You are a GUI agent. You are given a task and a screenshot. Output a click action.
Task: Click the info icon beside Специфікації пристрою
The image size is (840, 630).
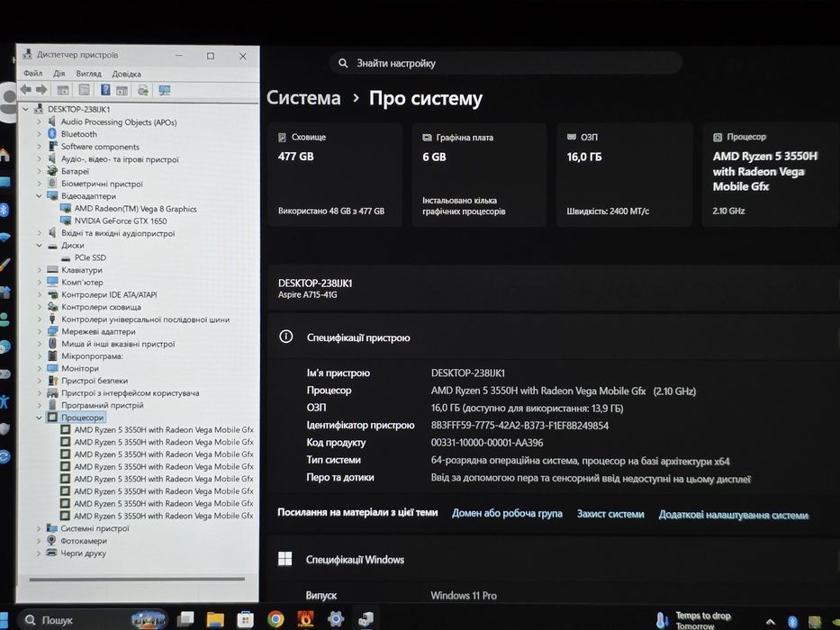pos(286,337)
